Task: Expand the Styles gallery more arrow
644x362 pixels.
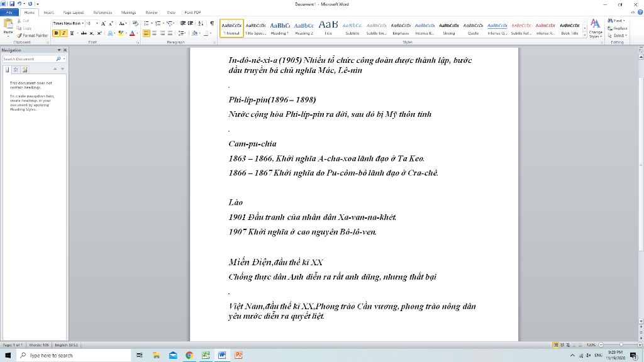Action: click(x=585, y=36)
